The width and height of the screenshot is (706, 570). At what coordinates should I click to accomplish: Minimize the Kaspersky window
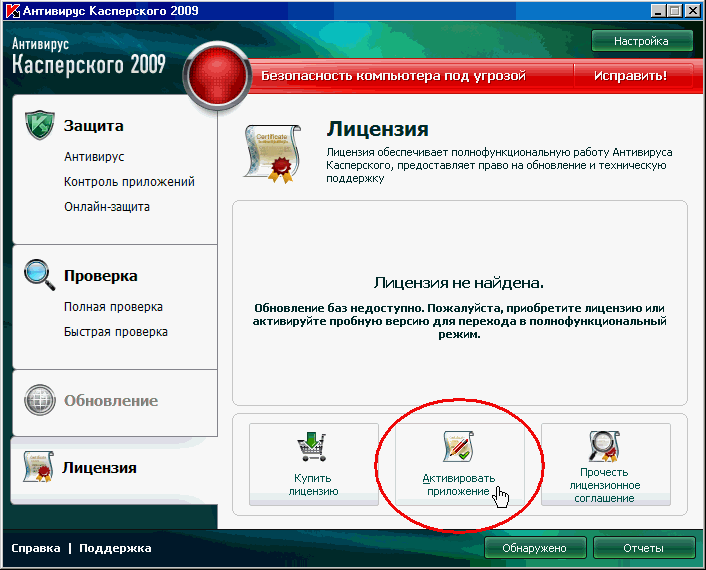pos(658,11)
